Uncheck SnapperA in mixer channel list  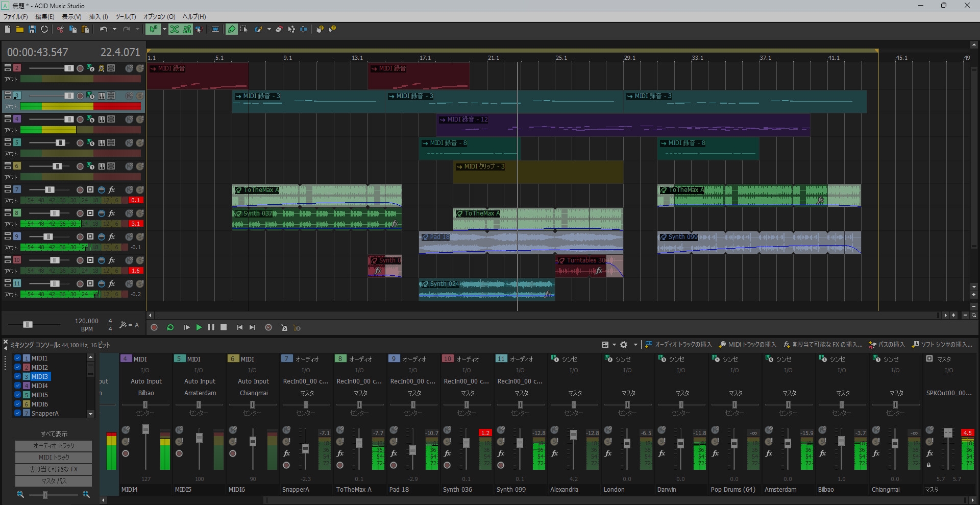click(17, 414)
